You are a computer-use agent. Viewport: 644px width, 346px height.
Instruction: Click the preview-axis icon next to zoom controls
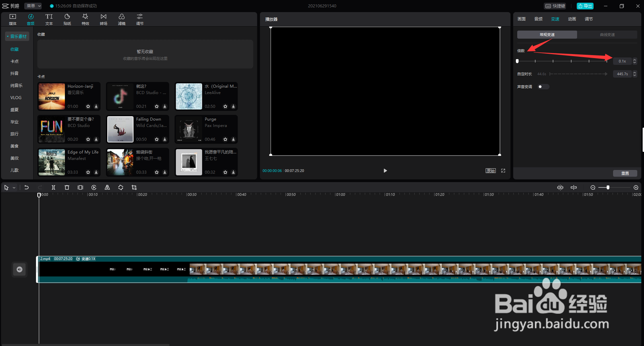[x=574, y=187]
